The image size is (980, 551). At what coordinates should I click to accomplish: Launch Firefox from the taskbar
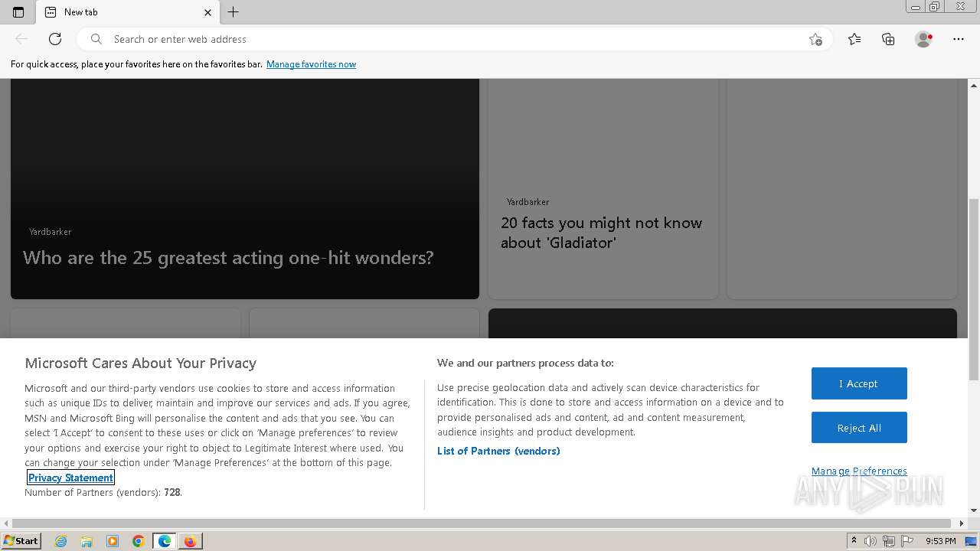click(190, 541)
